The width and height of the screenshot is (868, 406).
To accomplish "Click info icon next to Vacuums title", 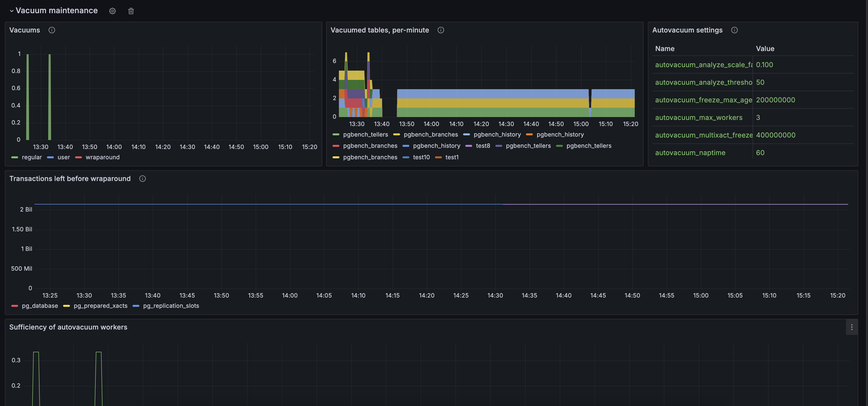I will pyautogui.click(x=52, y=30).
